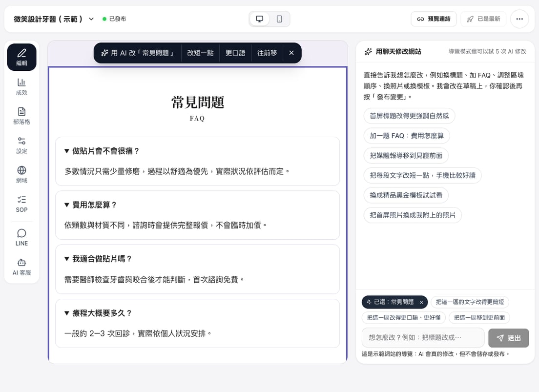Open the 設定 settings sidebar item
539x392 pixels.
(21, 145)
